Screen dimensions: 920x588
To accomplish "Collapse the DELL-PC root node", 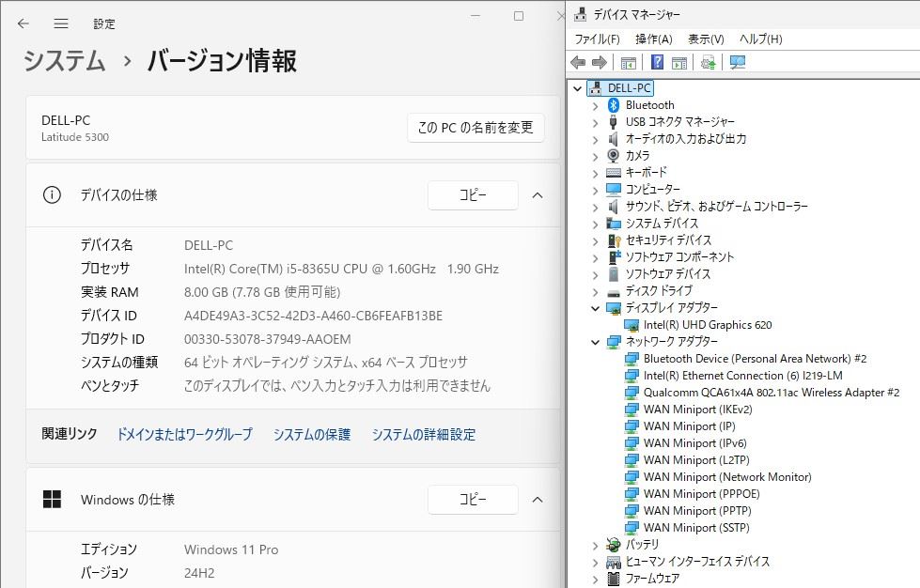I will [x=577, y=88].
